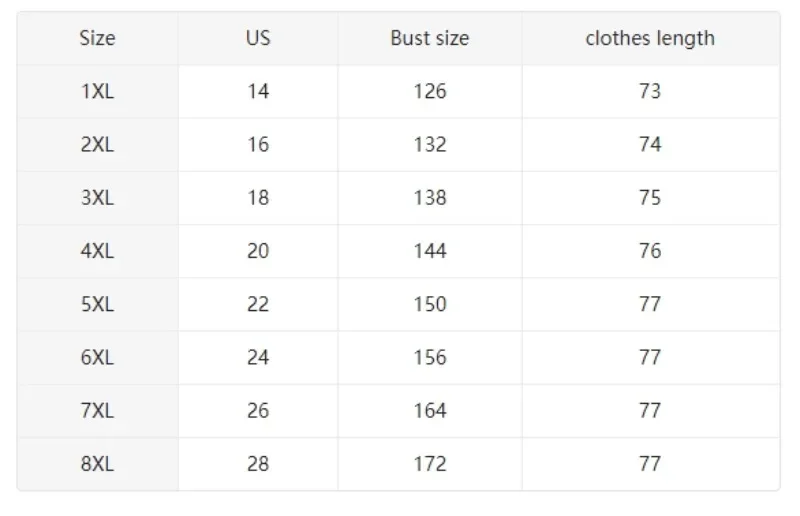
Task: Select the clothes length header cell
Action: point(650,38)
